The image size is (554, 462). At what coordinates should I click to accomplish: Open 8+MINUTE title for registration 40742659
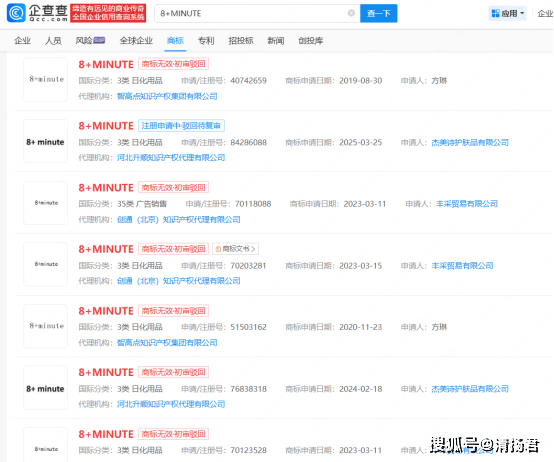pos(106,64)
